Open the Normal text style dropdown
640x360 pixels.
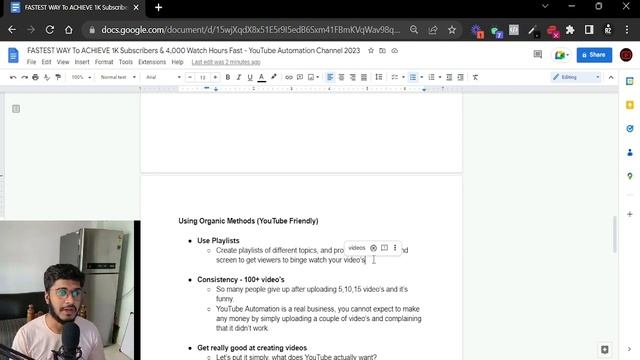118,77
